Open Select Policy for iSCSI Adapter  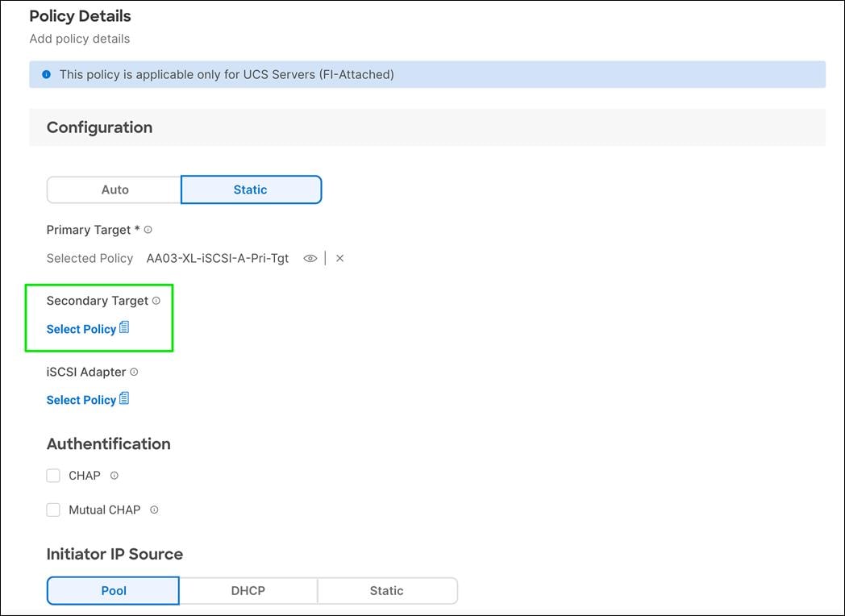[x=81, y=399]
